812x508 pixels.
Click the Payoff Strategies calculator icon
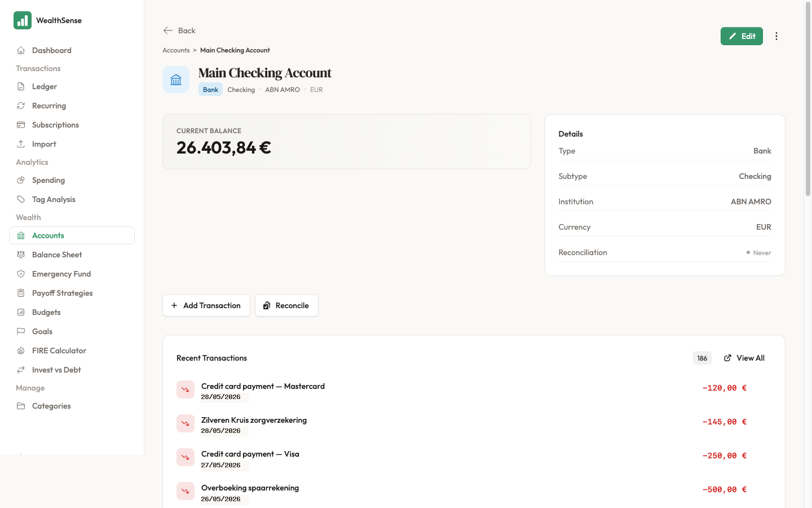[x=21, y=293]
